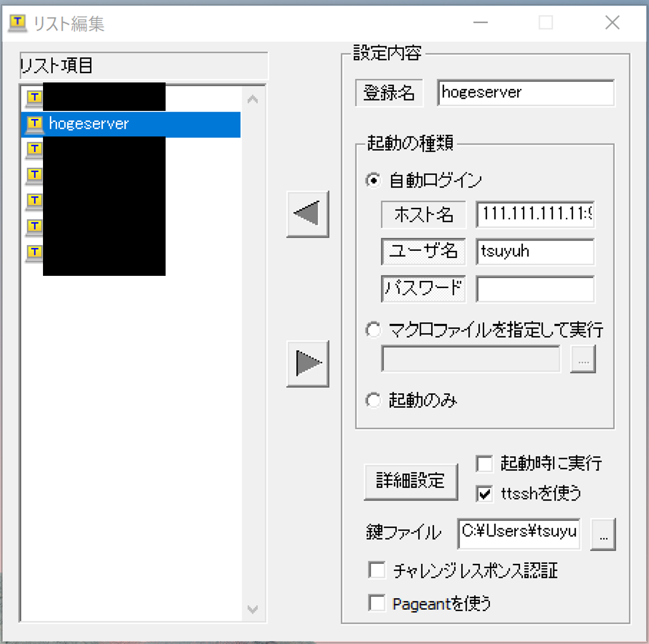The height and width of the screenshot is (644, 649).
Task: Select the 起動のみ radio button
Action: [374, 400]
